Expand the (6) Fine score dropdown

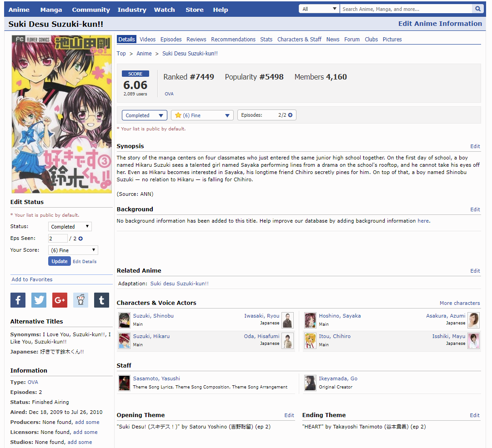click(202, 115)
